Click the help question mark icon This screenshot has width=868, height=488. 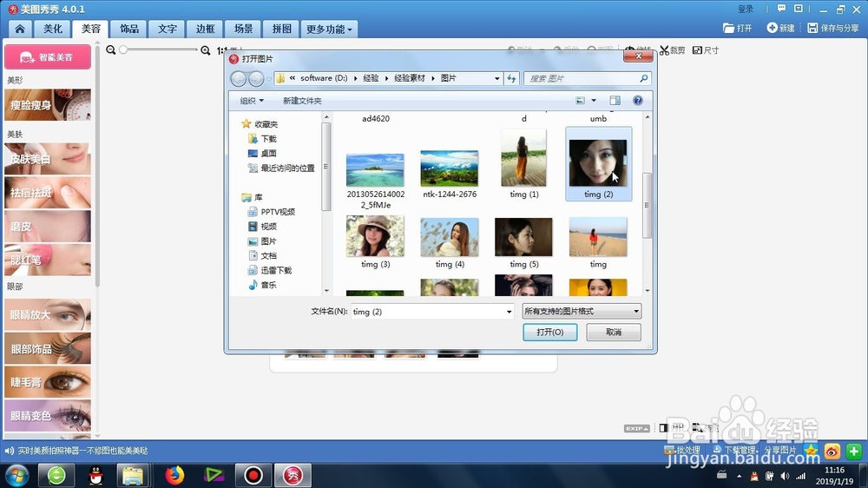(638, 100)
